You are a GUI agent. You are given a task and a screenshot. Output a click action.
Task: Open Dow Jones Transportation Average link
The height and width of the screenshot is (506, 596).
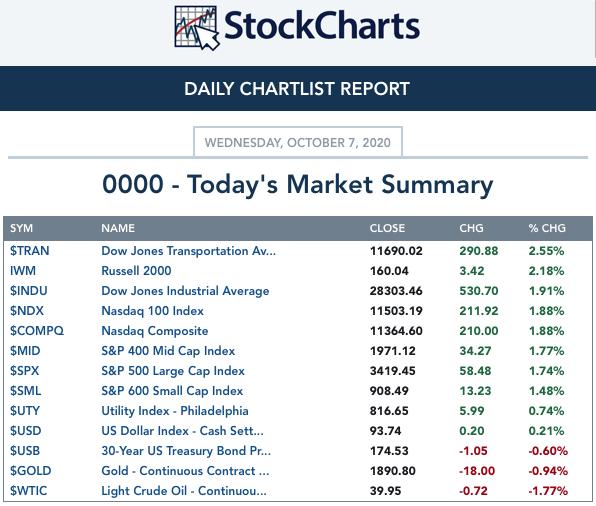pyautogui.click(x=189, y=251)
